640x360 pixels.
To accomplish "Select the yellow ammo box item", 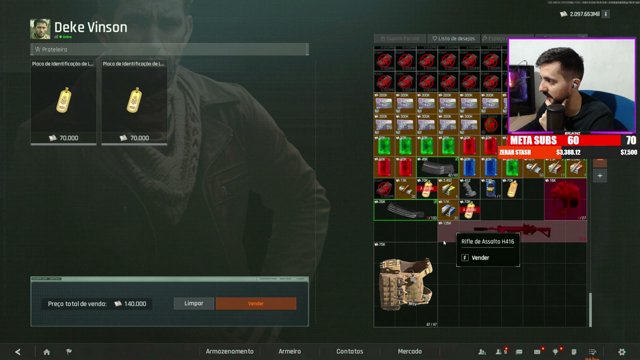I will coord(448,189).
